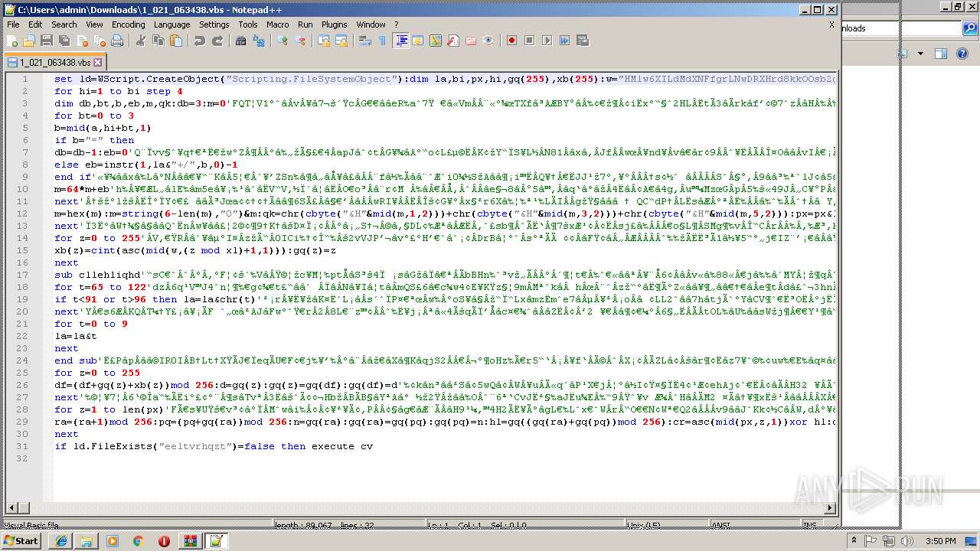
Task: Open the Search menu
Action: pos(64,24)
